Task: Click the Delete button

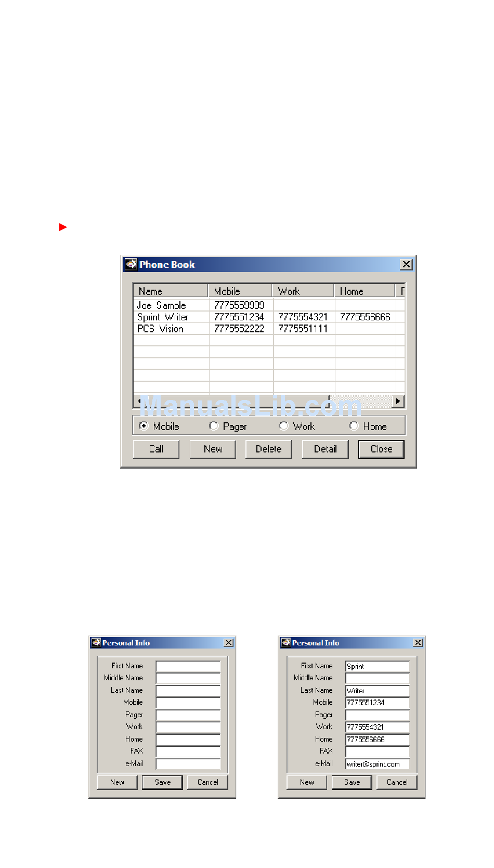Action: 269,449
